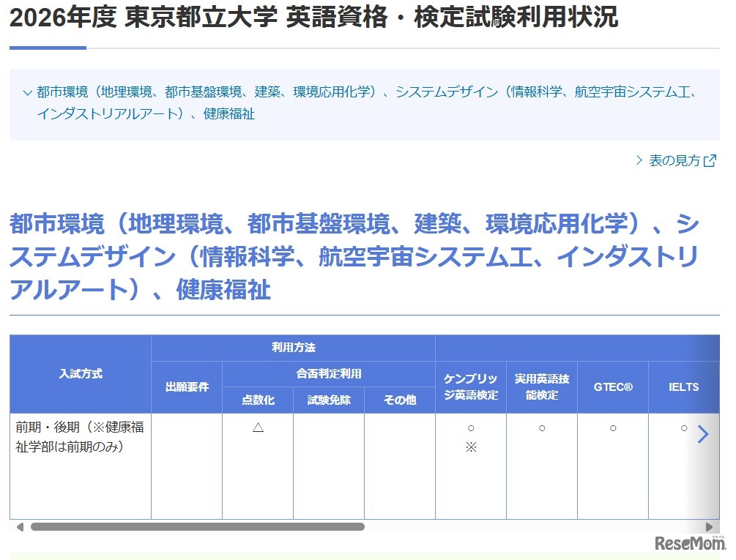Click the ○ mark under 実用英語技能検定
This screenshot has height=560, width=736.
tap(541, 428)
